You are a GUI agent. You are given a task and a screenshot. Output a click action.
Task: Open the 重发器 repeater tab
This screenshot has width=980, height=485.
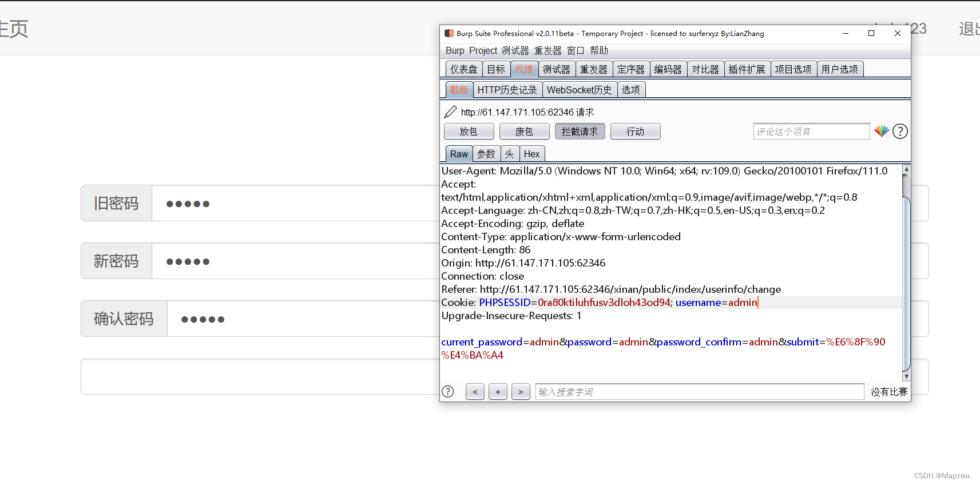(594, 69)
